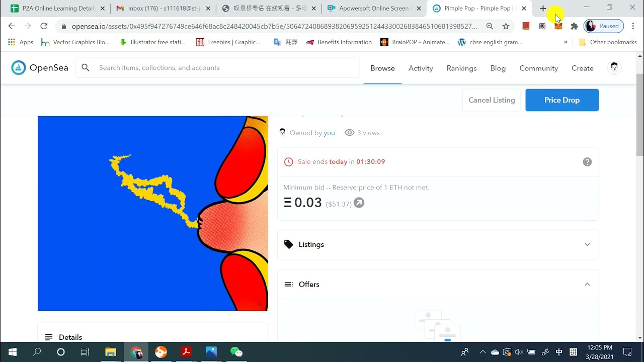Reload the page with the refresh icon
The image size is (644, 362).
click(44, 26)
